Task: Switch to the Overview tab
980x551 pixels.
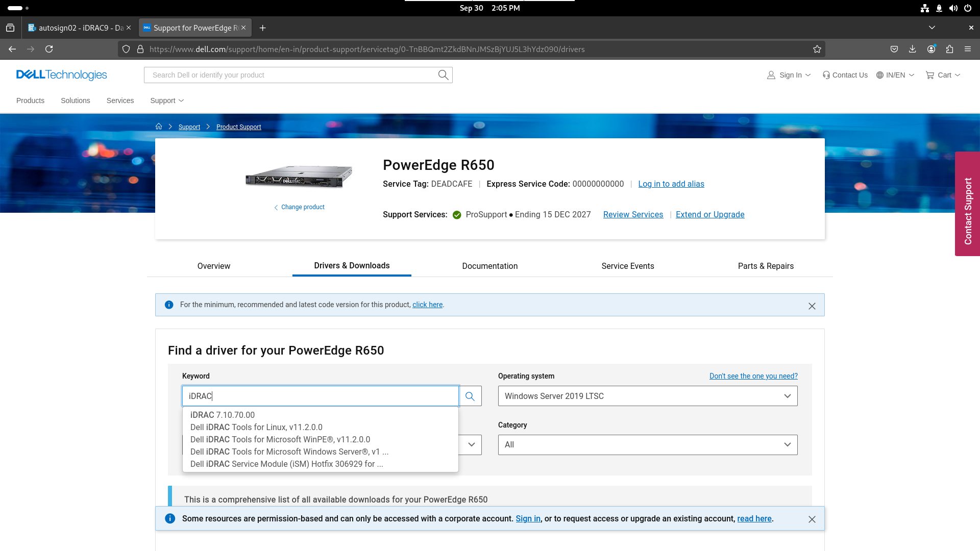Action: point(214,266)
